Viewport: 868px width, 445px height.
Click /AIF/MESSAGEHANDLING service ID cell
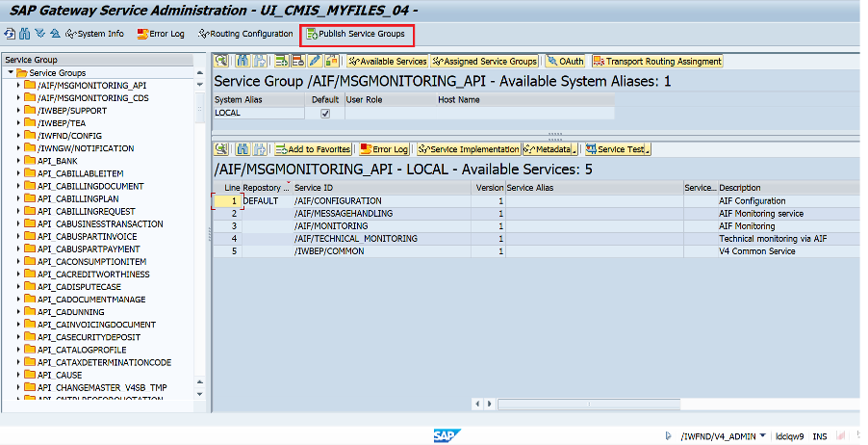click(382, 214)
